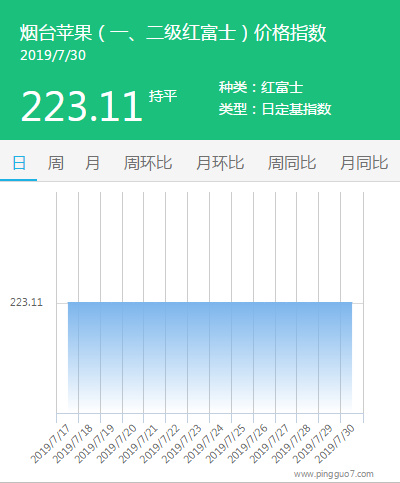Image resolution: width=400 pixels, height=483 pixels.
Task: Click the x-axis label 2019/7/22
Action: click(161, 444)
